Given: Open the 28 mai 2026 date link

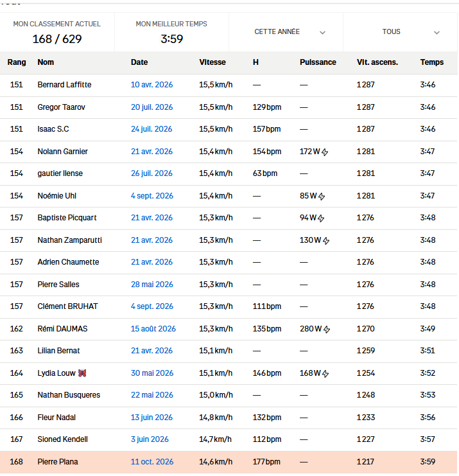Looking at the screenshot, I should click(x=152, y=285).
